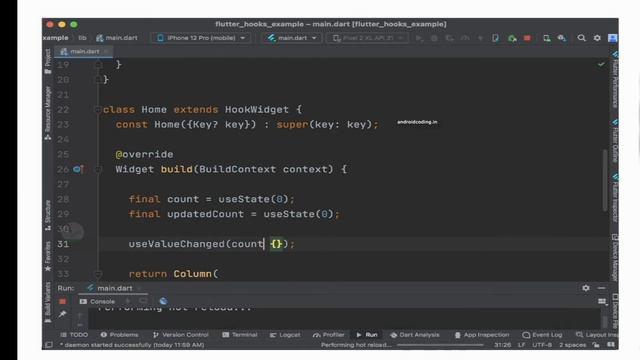Click the editor vertical scrollbar
640x360 pixels.
coord(605,180)
